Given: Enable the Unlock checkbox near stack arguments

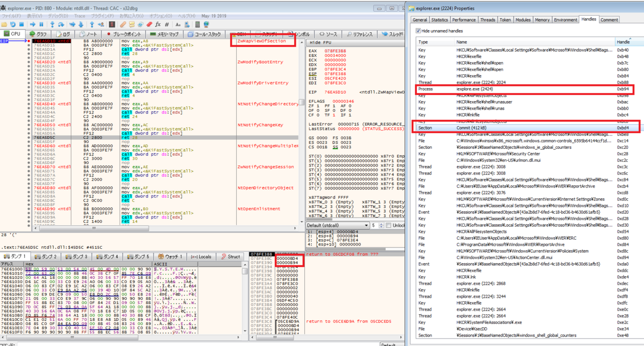Looking at the screenshot, I should point(389,225).
